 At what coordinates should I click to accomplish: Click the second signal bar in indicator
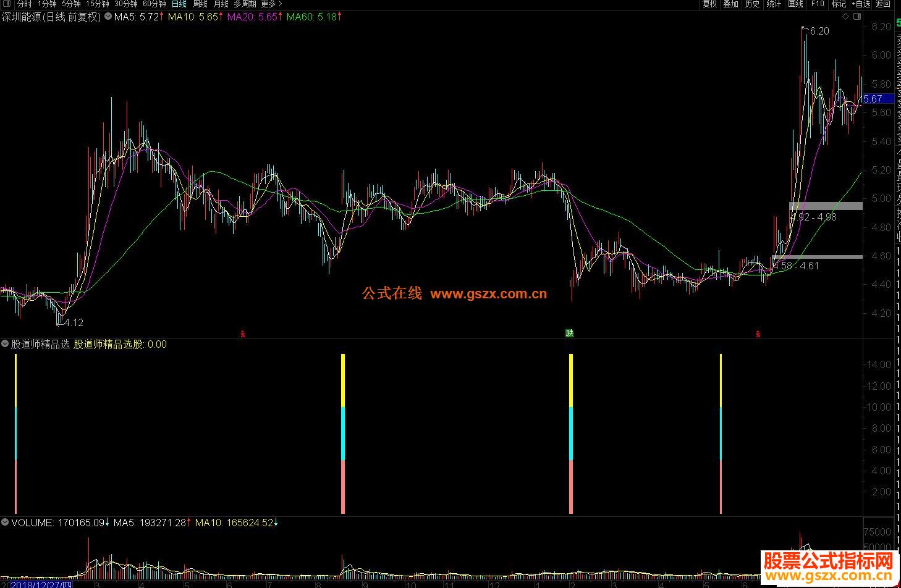(x=343, y=434)
